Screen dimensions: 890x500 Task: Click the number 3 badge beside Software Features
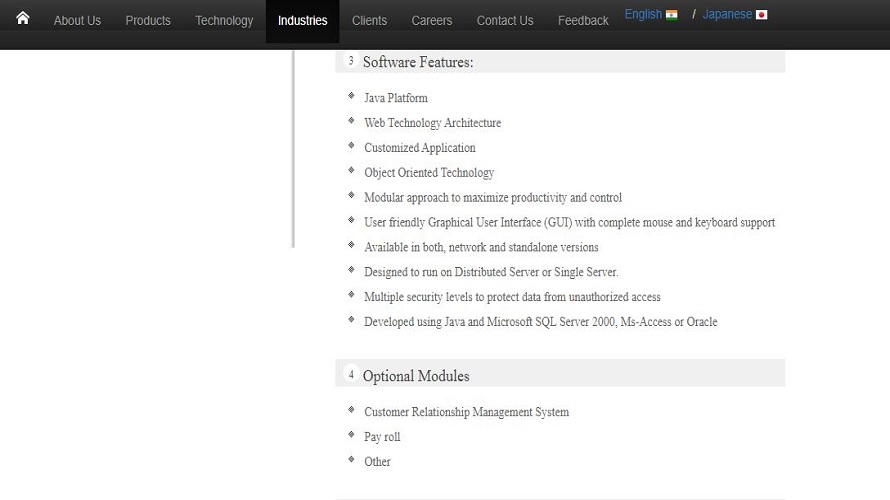[x=351, y=61]
